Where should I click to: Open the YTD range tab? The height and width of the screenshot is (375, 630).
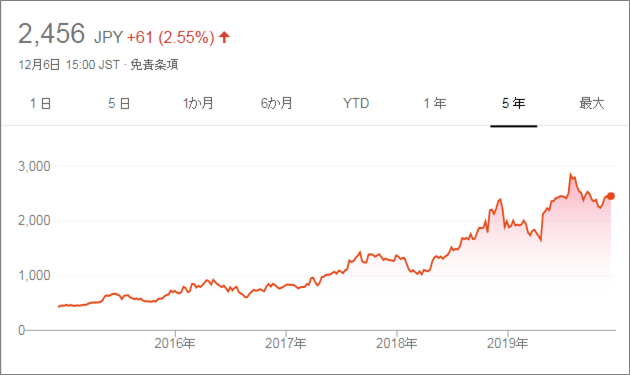pyautogui.click(x=356, y=104)
